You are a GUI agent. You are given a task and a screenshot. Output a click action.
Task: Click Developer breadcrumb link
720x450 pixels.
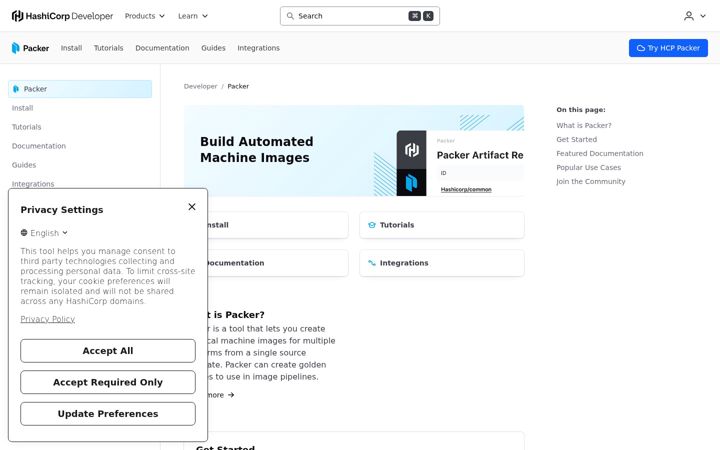[x=200, y=86]
